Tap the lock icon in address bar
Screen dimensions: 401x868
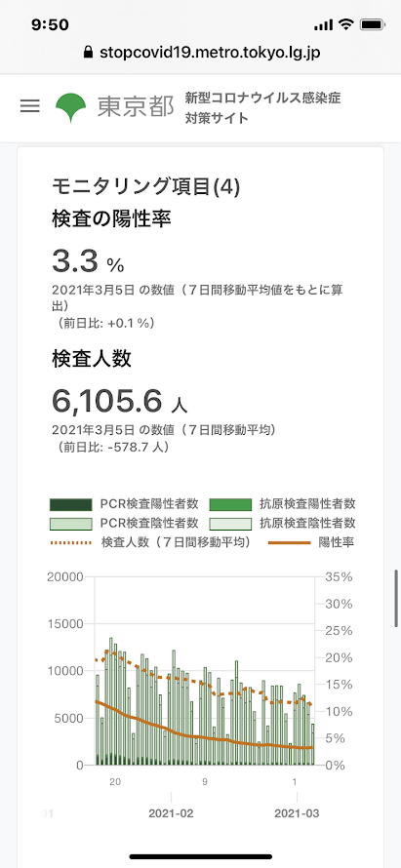(x=87, y=53)
